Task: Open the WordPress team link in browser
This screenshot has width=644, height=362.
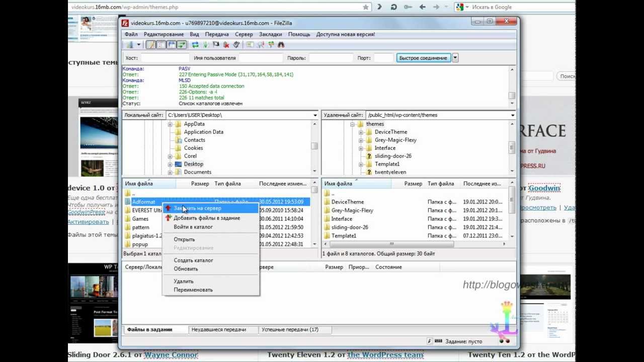Action: (385, 354)
